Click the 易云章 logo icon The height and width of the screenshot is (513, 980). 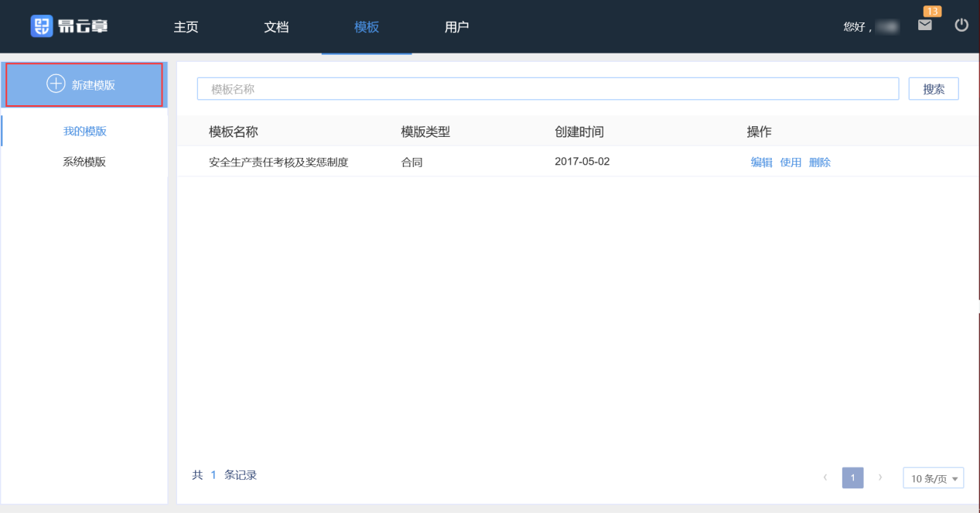coord(41,26)
